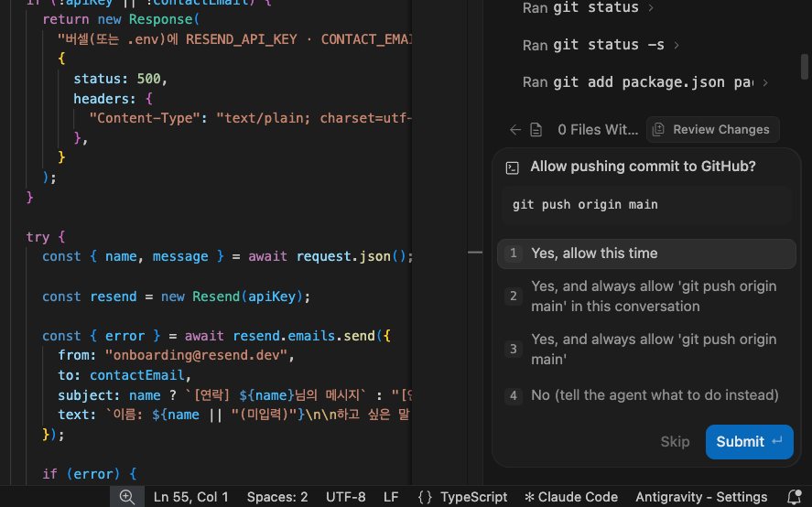Click the Review Changes button
Viewport: 812px width, 507px height.
[x=712, y=129]
